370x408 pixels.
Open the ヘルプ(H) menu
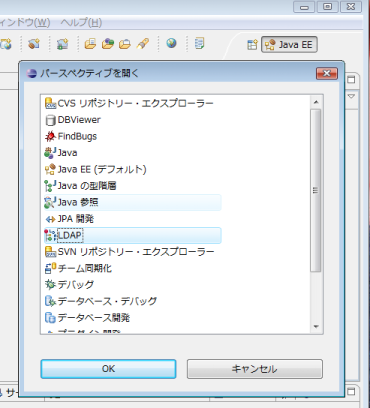(81, 23)
